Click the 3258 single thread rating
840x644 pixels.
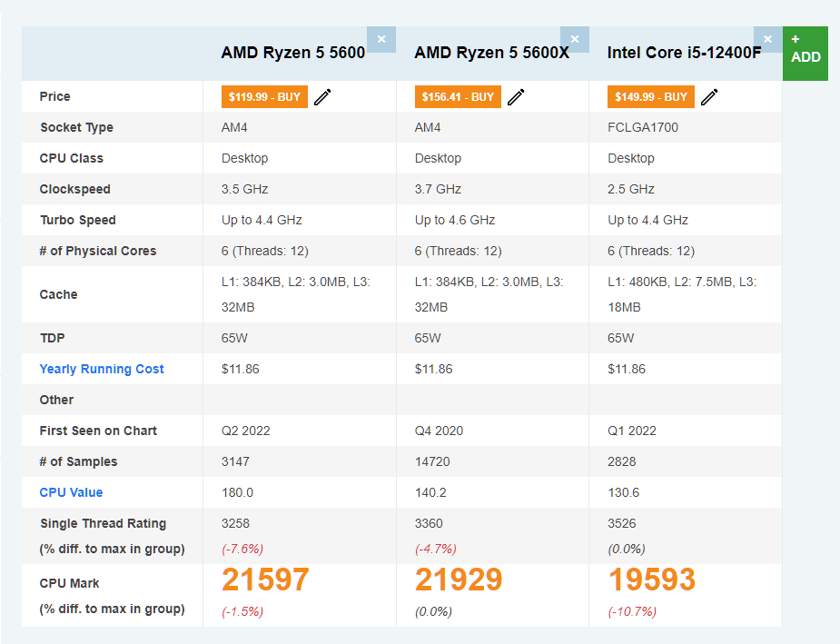pyautogui.click(x=236, y=523)
